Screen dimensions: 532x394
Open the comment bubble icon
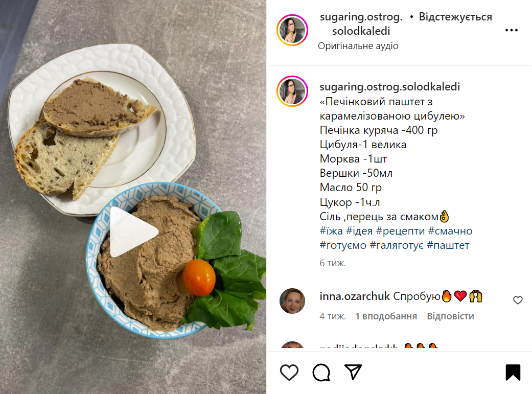[x=321, y=372]
